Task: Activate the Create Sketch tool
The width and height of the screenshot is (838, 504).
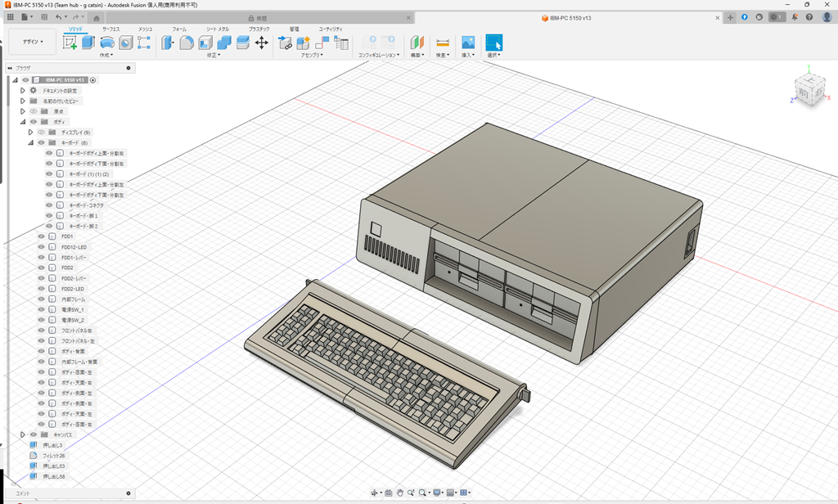Action: click(x=70, y=43)
